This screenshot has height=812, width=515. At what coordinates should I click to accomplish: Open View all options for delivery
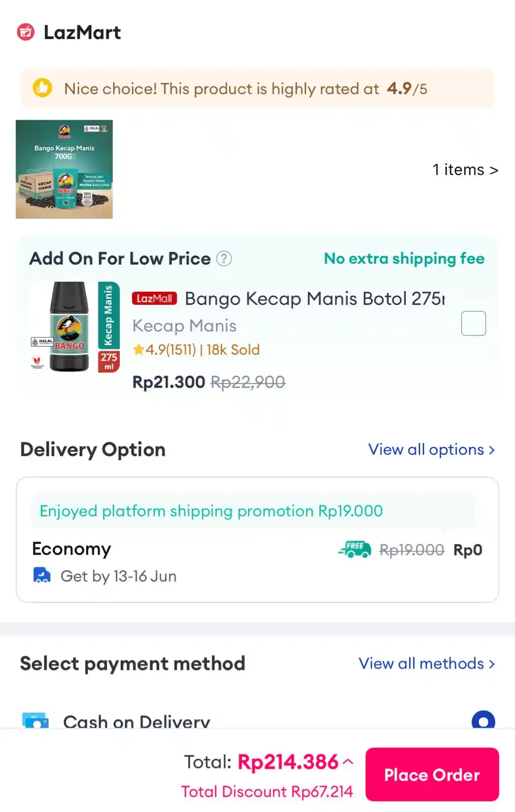pyautogui.click(x=431, y=450)
